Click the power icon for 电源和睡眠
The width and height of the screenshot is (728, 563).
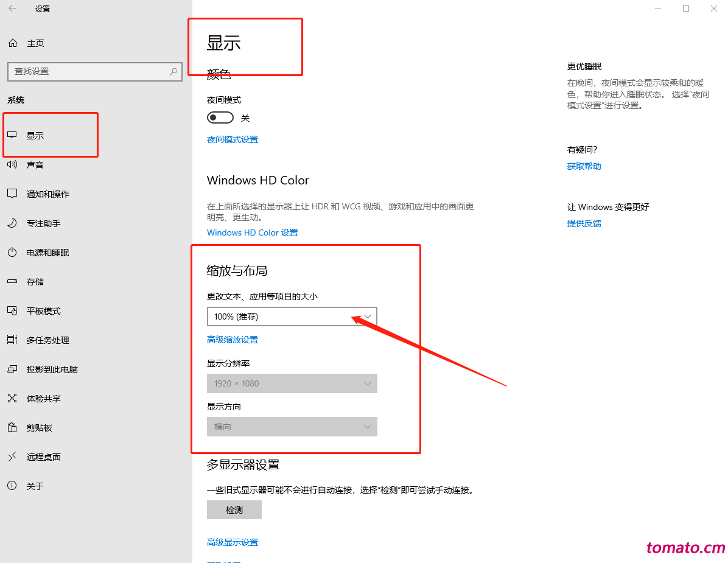pyautogui.click(x=12, y=252)
